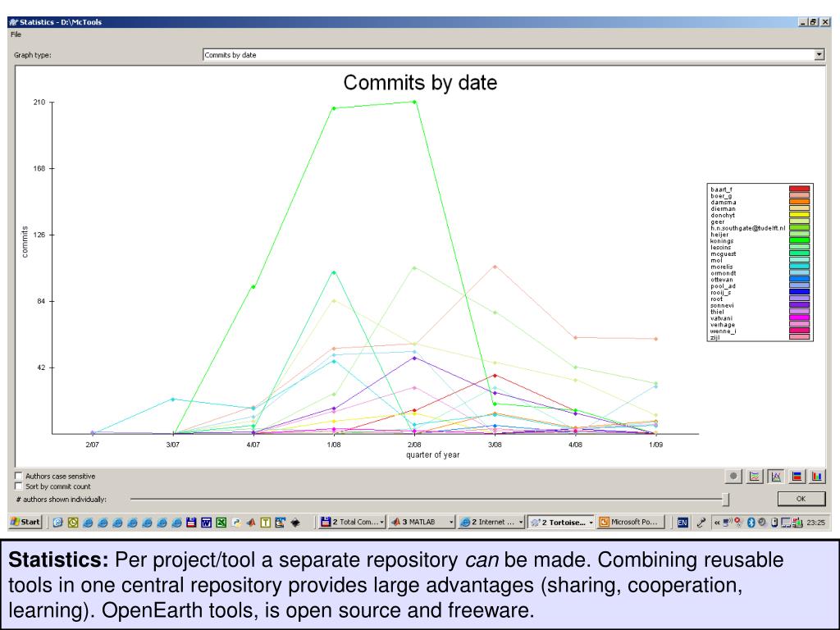Viewport: 840px width, 630px height.
Task: Enable Authors case sensitive checkbox
Action: coord(19,476)
